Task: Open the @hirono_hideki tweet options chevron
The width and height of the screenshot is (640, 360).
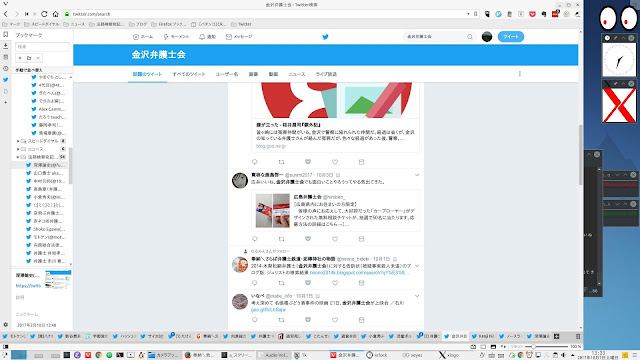Action: (x=417, y=266)
